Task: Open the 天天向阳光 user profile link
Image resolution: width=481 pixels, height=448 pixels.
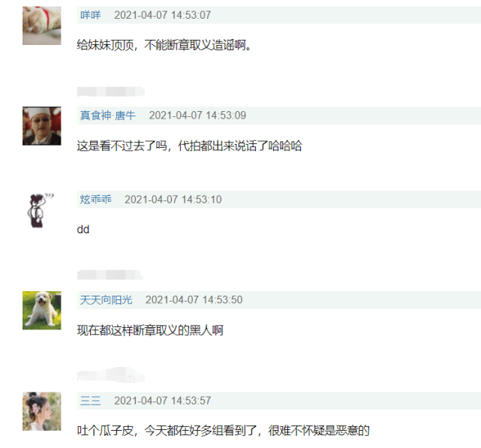Action: pyautogui.click(x=106, y=299)
